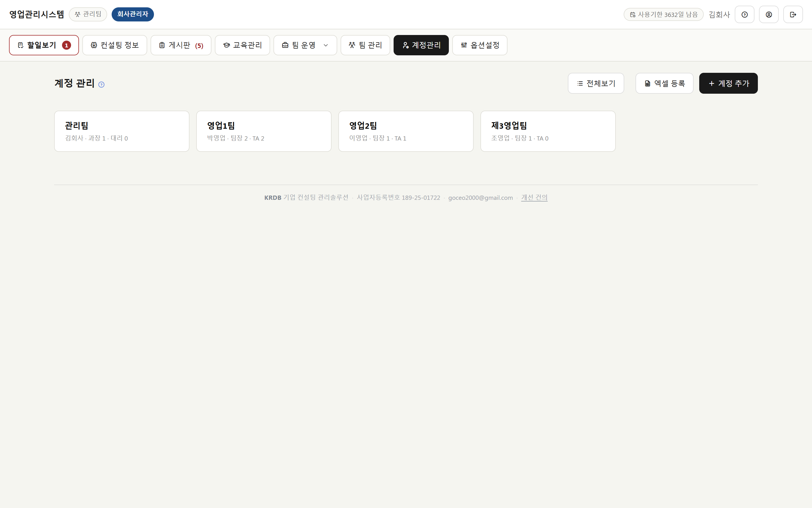
Task: Click the 개선 건의 footer link
Action: 534,198
